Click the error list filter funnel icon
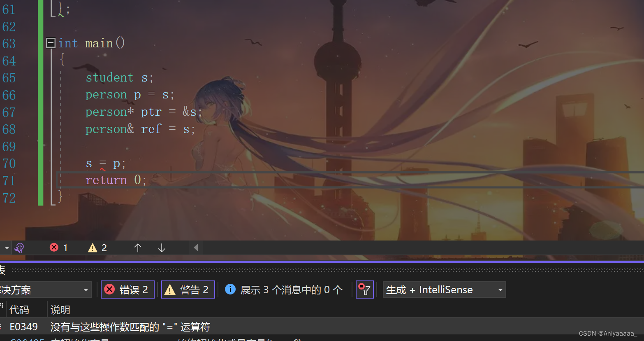This screenshot has height=341, width=644. (365, 290)
